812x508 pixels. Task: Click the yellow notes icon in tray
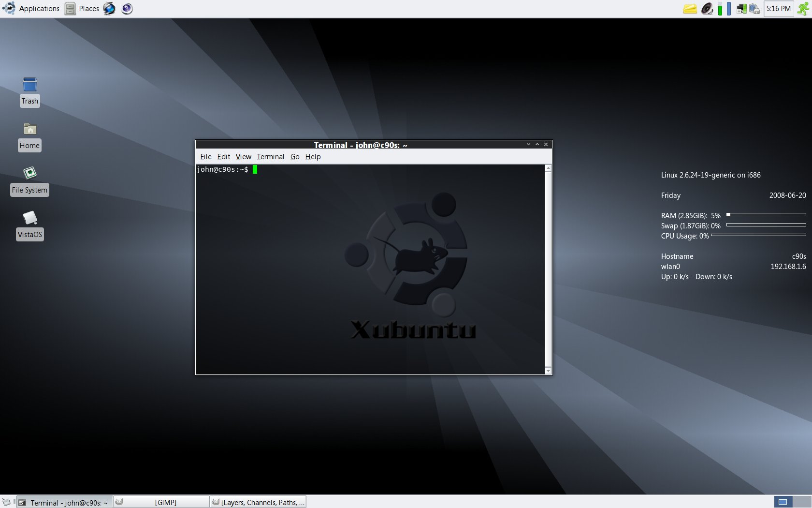[690, 9]
